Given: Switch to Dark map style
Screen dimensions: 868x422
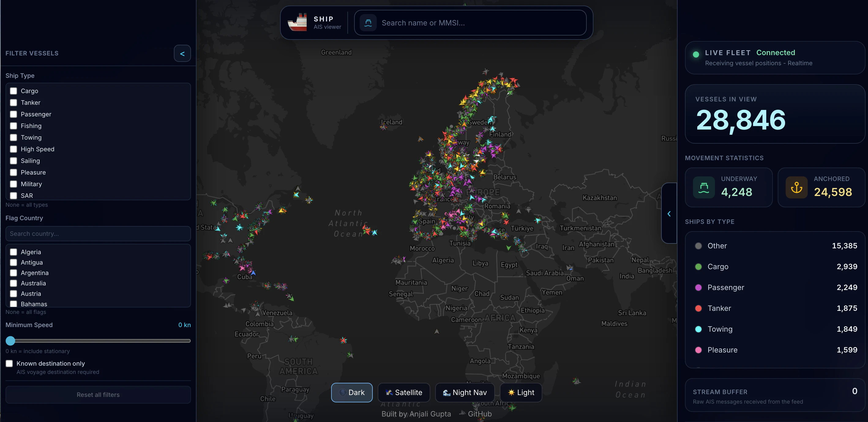Looking at the screenshot, I should pos(351,392).
